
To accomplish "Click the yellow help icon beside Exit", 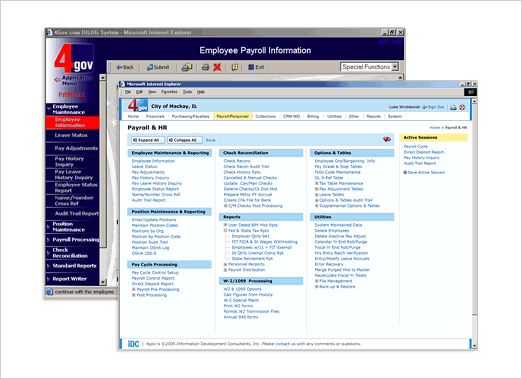I will click(235, 67).
